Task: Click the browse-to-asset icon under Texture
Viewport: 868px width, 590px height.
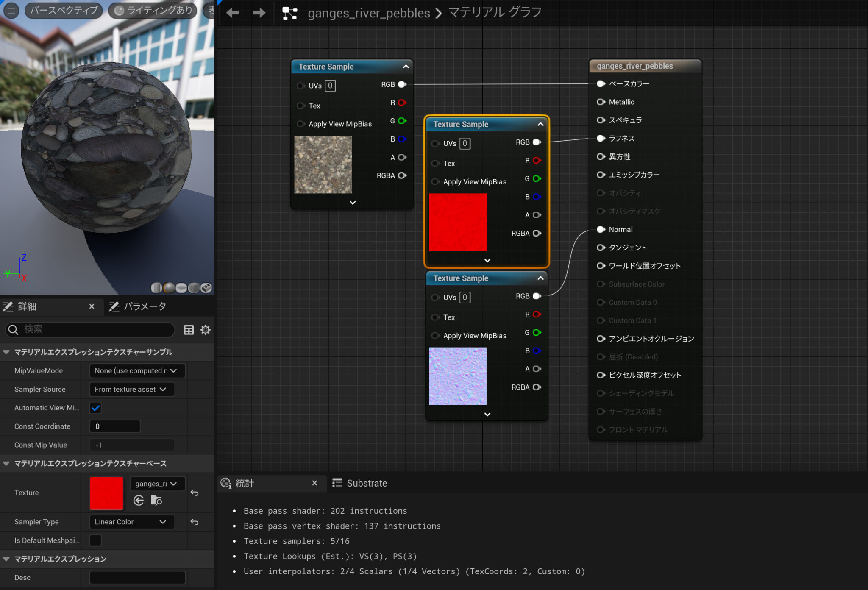Action: point(156,501)
